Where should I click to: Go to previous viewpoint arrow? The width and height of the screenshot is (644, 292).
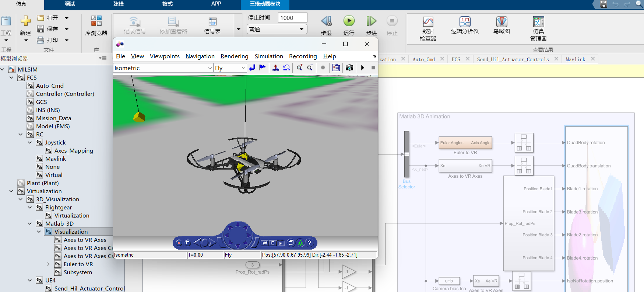198,243
